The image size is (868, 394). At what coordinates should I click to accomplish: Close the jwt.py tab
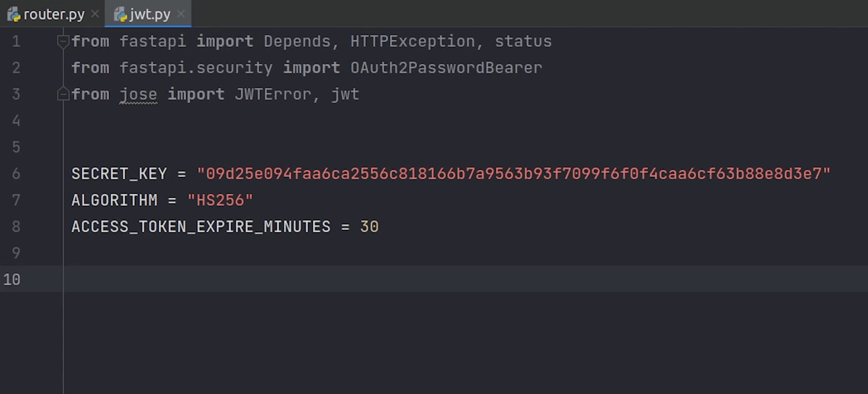pyautogui.click(x=181, y=14)
